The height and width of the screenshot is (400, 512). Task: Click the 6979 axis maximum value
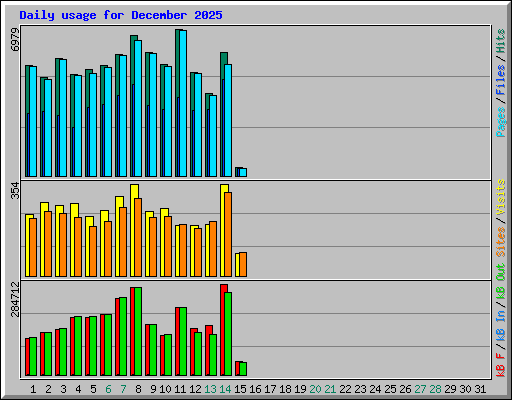(x=15, y=40)
